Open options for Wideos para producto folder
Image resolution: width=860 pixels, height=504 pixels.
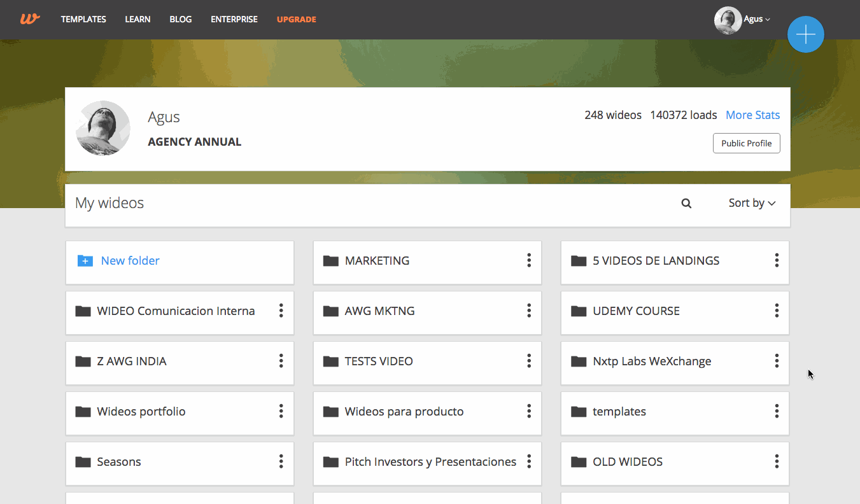528,411
